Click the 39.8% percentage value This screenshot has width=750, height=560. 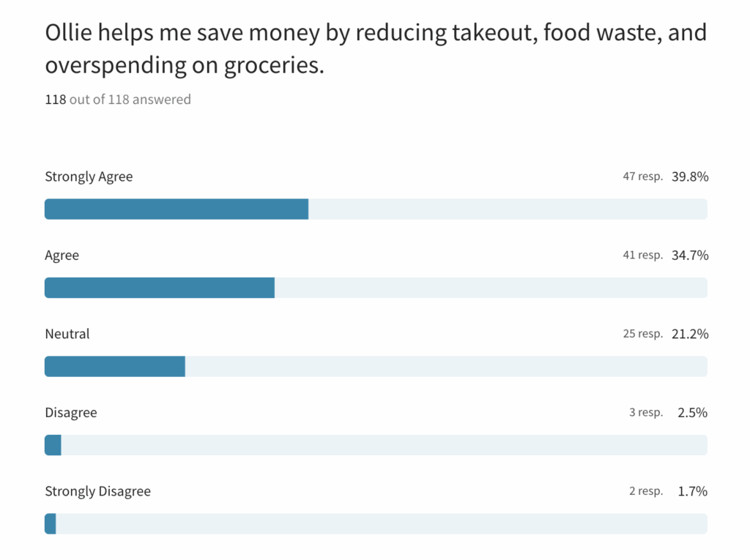tap(689, 176)
